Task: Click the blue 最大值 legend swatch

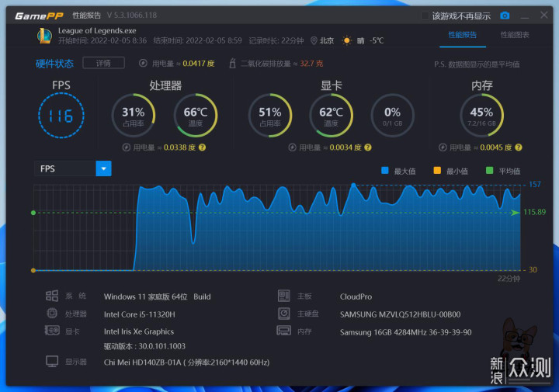Action: coord(384,170)
